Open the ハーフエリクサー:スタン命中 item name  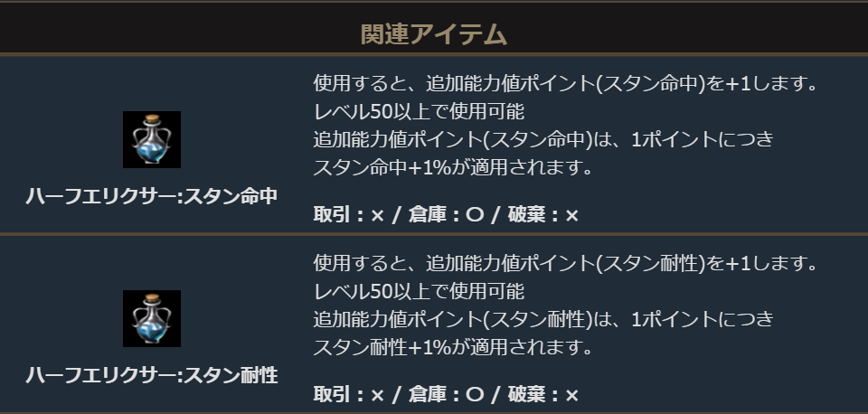151,196
